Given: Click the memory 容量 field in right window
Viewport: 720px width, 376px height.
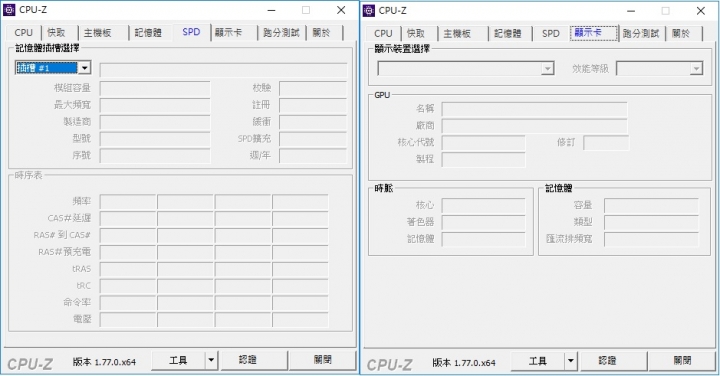Looking at the screenshot, I should (x=652, y=206).
